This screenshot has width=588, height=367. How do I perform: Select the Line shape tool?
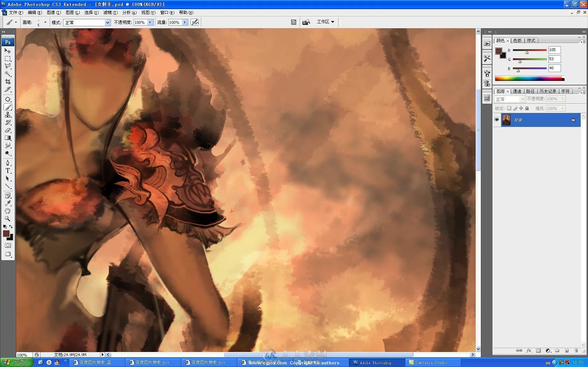pyautogui.click(x=8, y=186)
